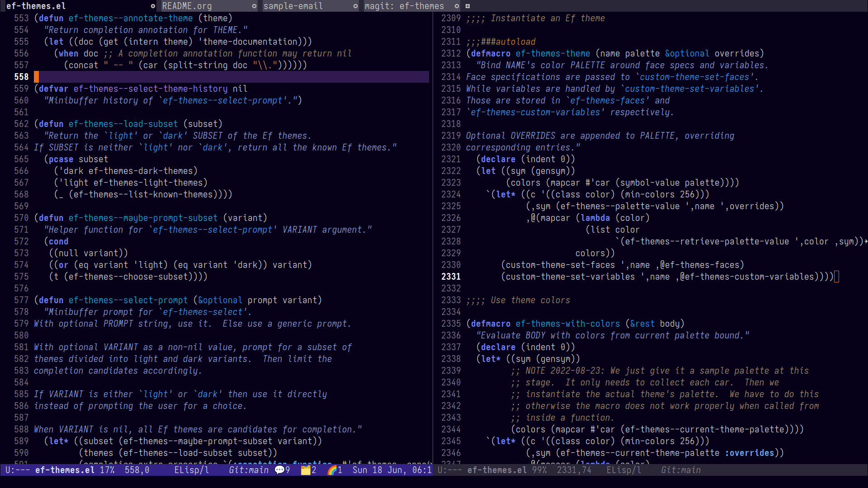Close the magit: ef-themes tab
Screen dimensions: 868x488
(x=457, y=6)
